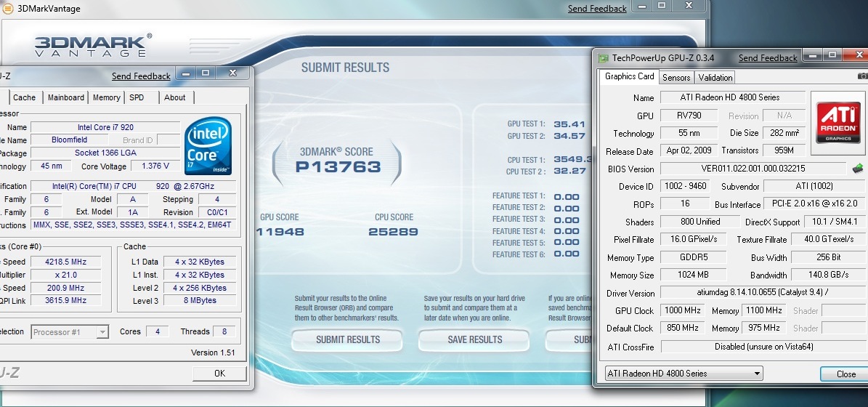Viewport: 868px width, 407px height.
Task: Click the Bandwidth 140.8 GB/s value
Action: pyautogui.click(x=827, y=275)
